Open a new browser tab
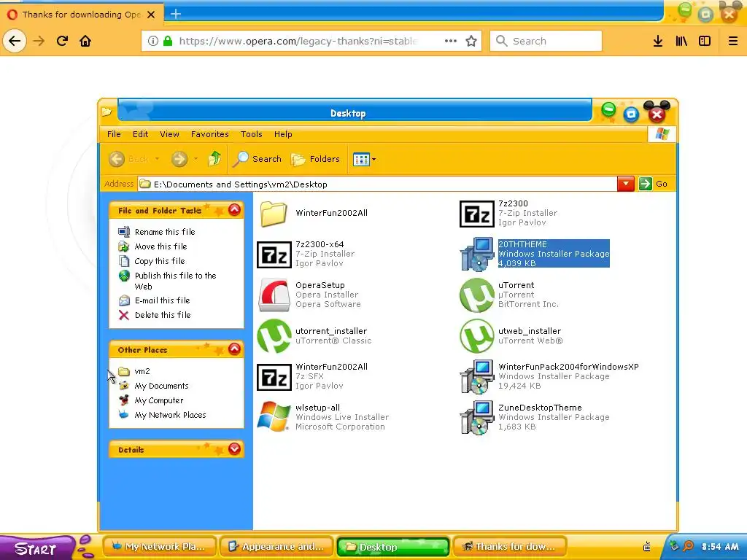The height and width of the screenshot is (560, 747). click(x=176, y=14)
